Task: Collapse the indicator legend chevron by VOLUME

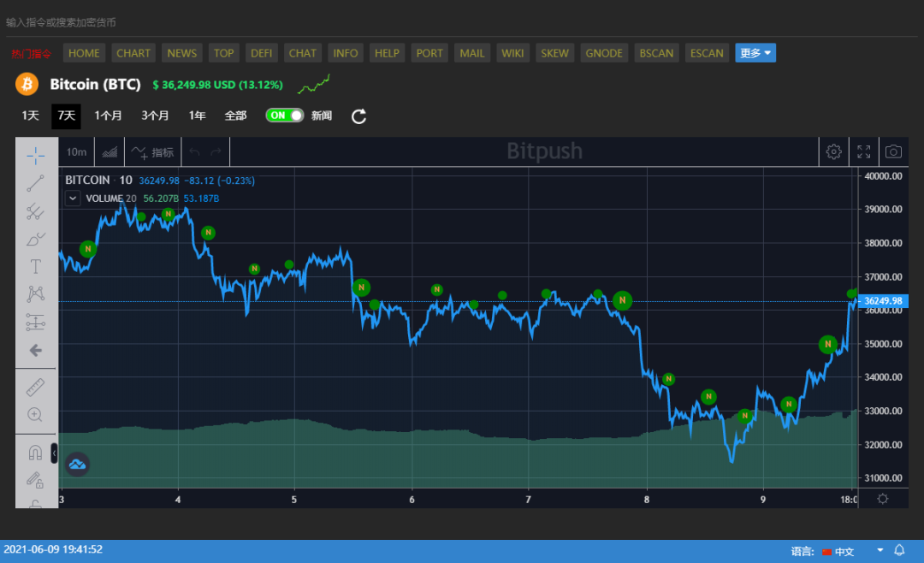Action: (x=74, y=198)
